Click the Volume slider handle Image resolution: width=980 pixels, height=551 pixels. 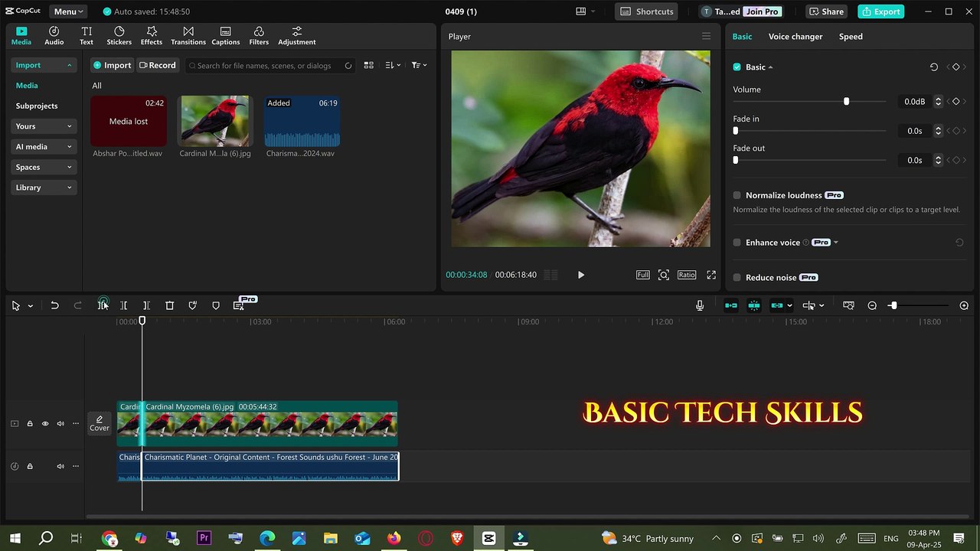pyautogui.click(x=846, y=101)
